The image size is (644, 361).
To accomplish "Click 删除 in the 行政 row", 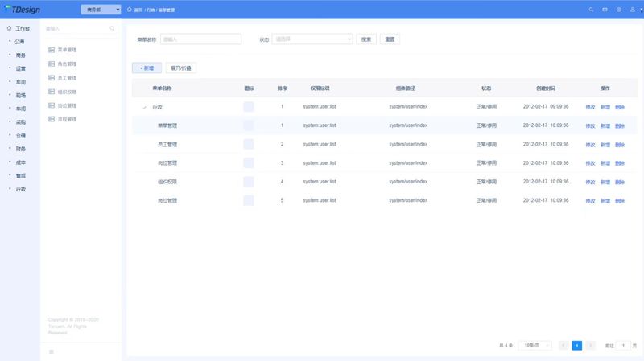I will pos(620,107).
